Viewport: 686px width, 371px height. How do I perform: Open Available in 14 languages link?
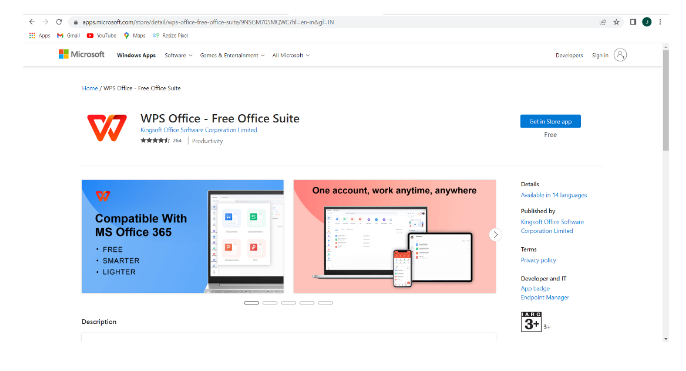tap(554, 195)
